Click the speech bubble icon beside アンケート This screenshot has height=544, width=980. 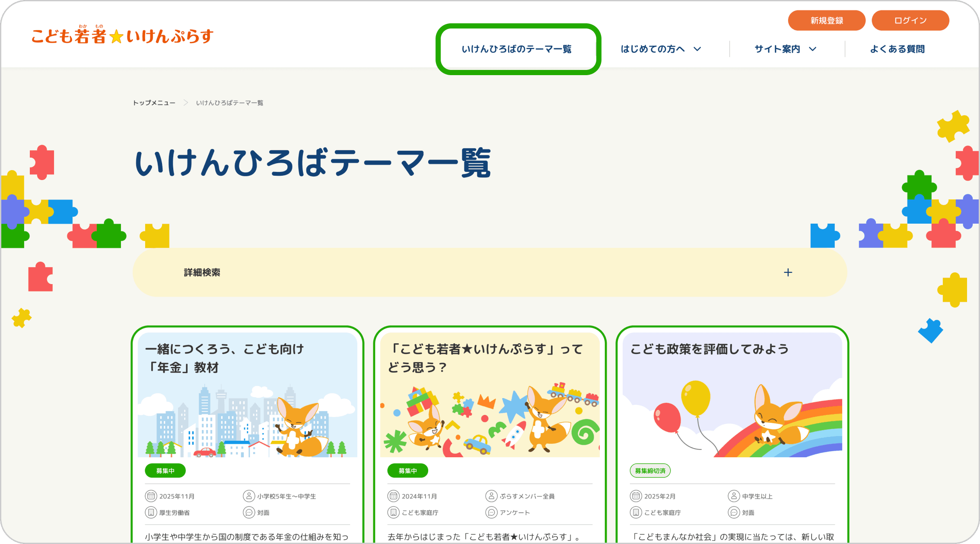click(x=492, y=512)
